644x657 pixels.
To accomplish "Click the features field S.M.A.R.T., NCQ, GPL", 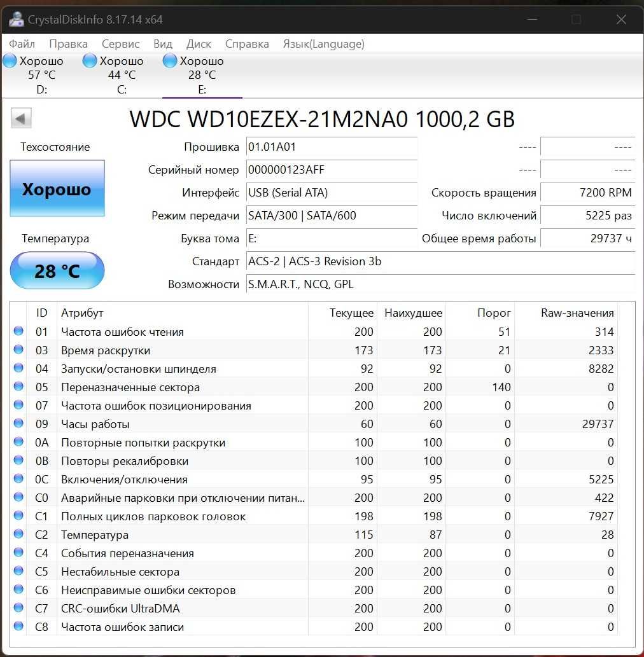I will tap(440, 284).
